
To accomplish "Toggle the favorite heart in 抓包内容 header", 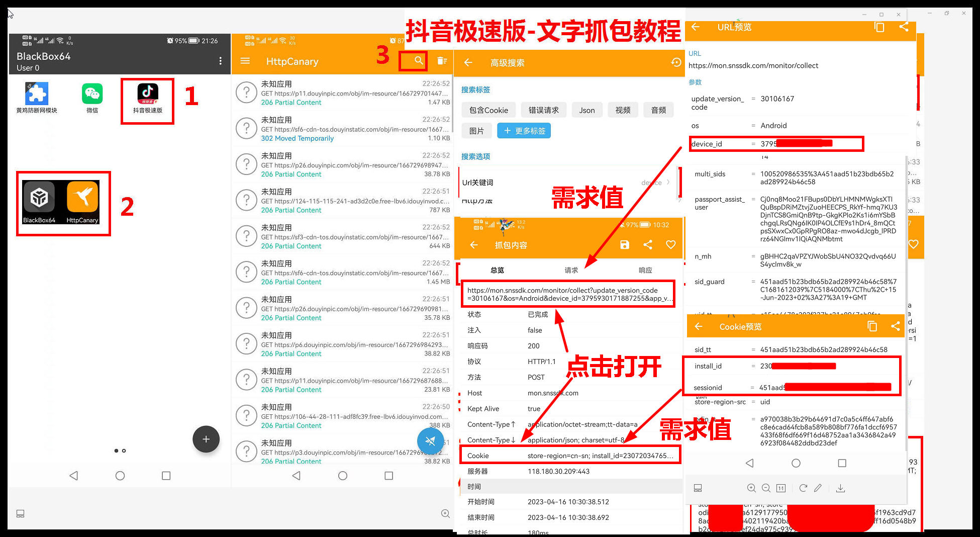I will [670, 245].
